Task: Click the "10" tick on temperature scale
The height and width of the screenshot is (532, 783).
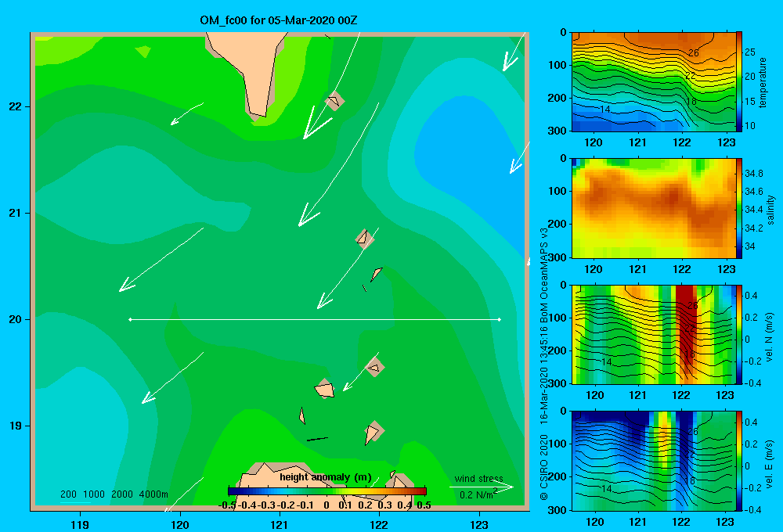Action: tap(750, 126)
